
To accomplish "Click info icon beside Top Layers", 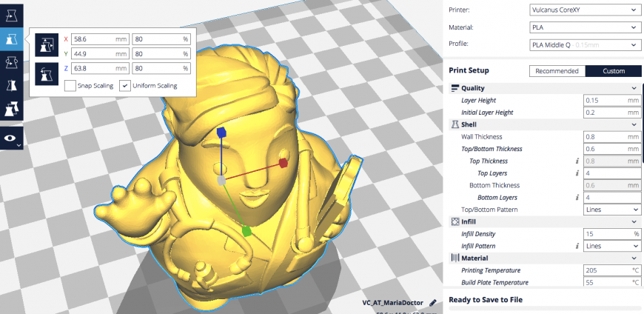I will pyautogui.click(x=577, y=173).
